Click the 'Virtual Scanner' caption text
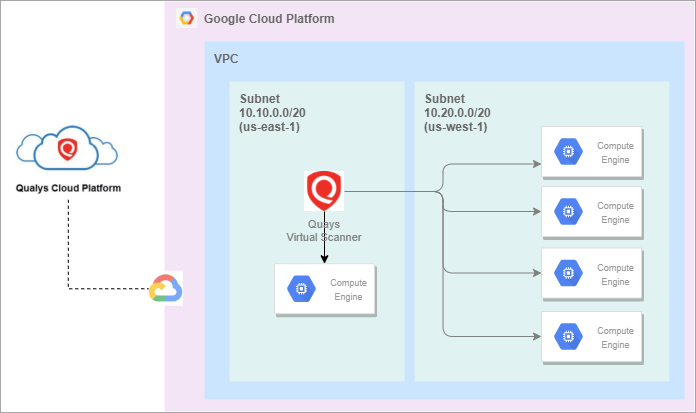The width and height of the screenshot is (696, 413). (x=324, y=237)
